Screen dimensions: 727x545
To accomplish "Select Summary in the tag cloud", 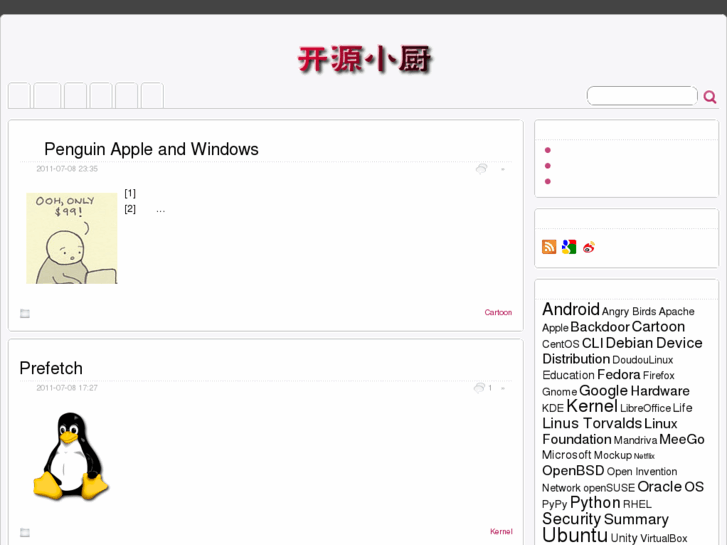I will point(636,519).
